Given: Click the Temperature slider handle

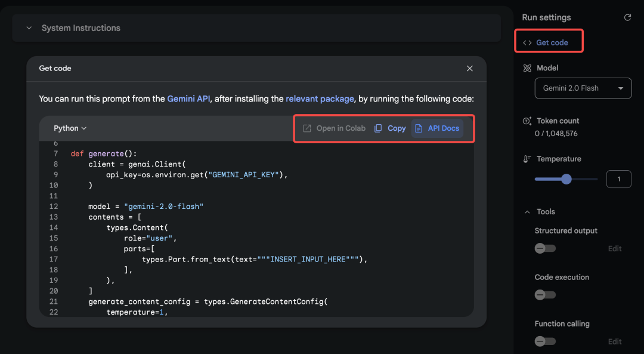Looking at the screenshot, I should point(566,179).
